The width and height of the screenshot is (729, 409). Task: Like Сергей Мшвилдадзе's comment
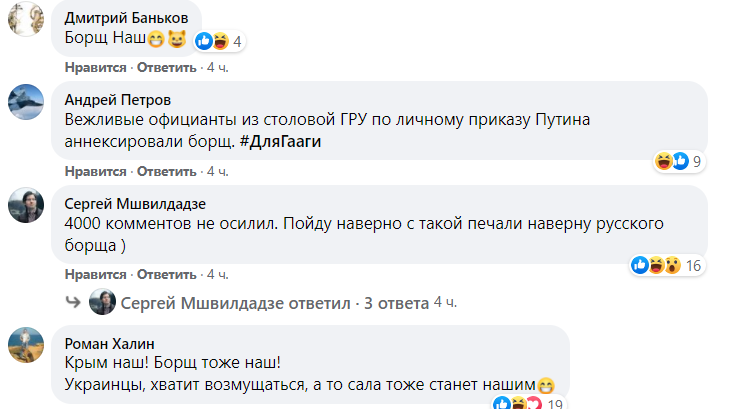pyautogui.click(x=95, y=273)
